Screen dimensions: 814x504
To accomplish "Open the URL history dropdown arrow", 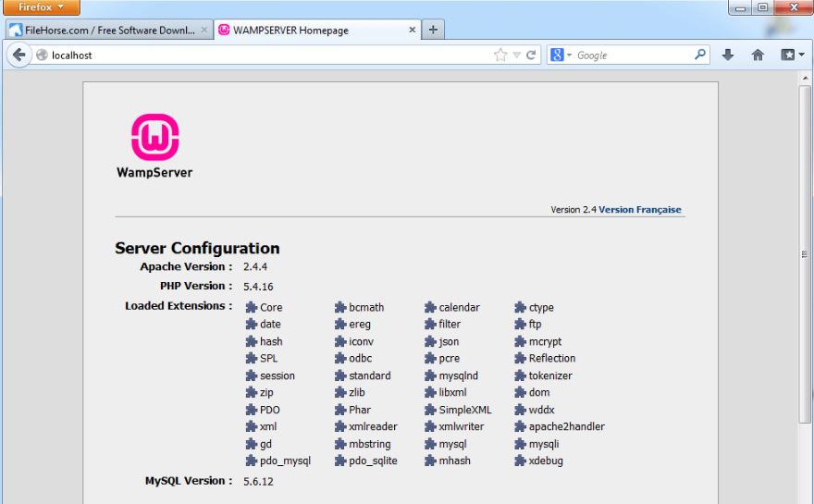I will 516,55.
